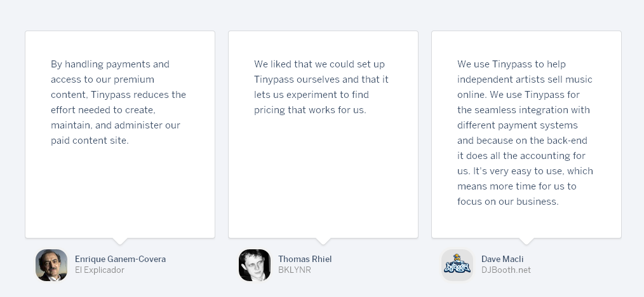The width and height of the screenshot is (644, 297).
Task: Click the bubble pointer above Enrique's photo
Action: tap(120, 241)
